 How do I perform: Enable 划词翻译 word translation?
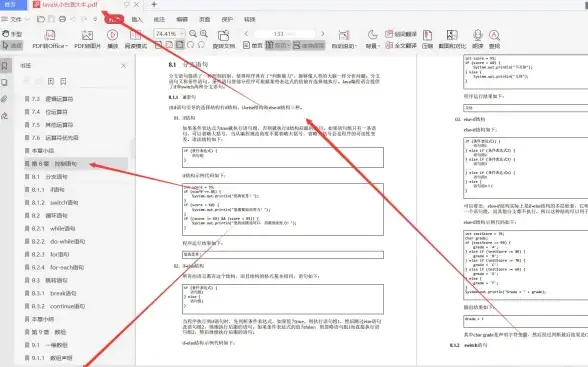pos(401,34)
